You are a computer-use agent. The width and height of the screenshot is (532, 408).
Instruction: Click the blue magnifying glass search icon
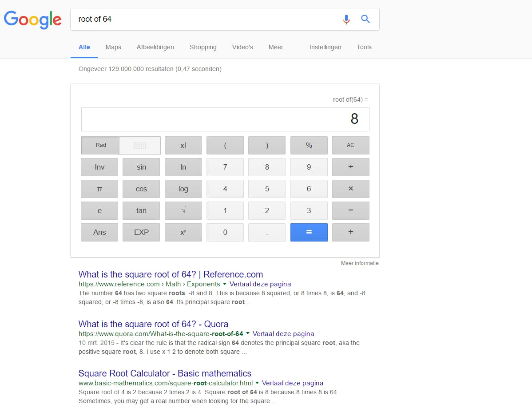[x=365, y=19]
